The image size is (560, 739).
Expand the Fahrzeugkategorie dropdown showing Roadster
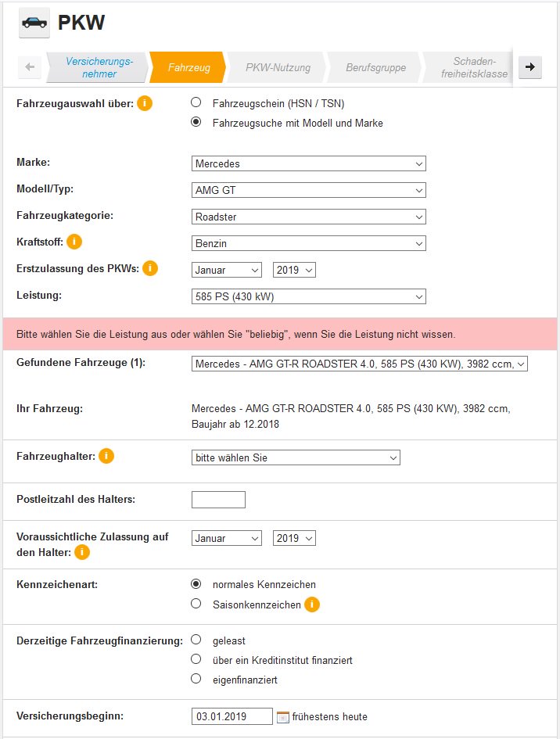click(x=309, y=217)
